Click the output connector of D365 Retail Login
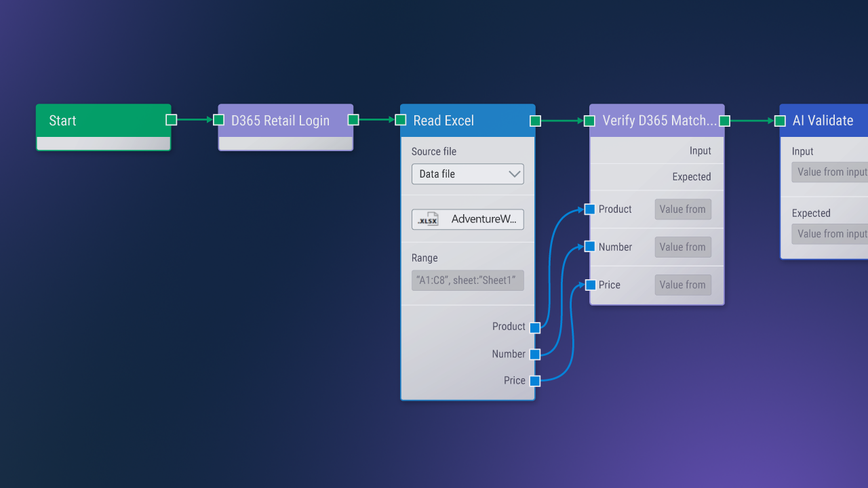Screen dimensions: 868x488 (x=353, y=119)
